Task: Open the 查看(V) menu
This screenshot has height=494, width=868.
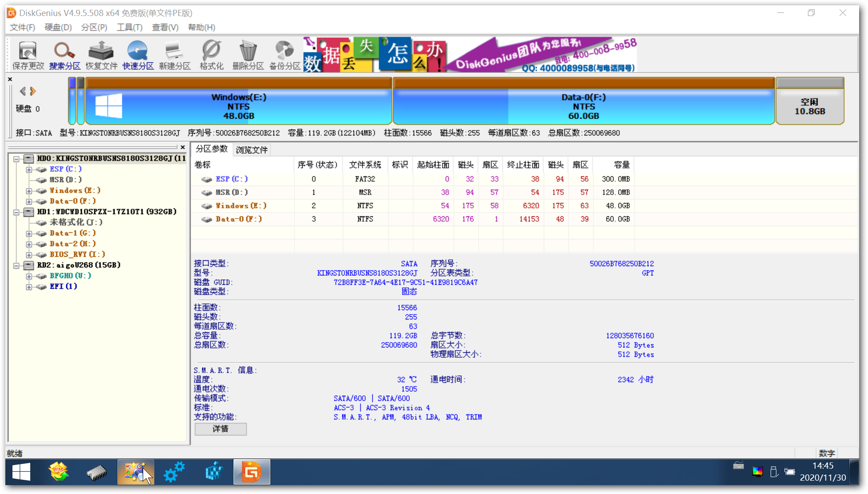Action: [x=165, y=28]
